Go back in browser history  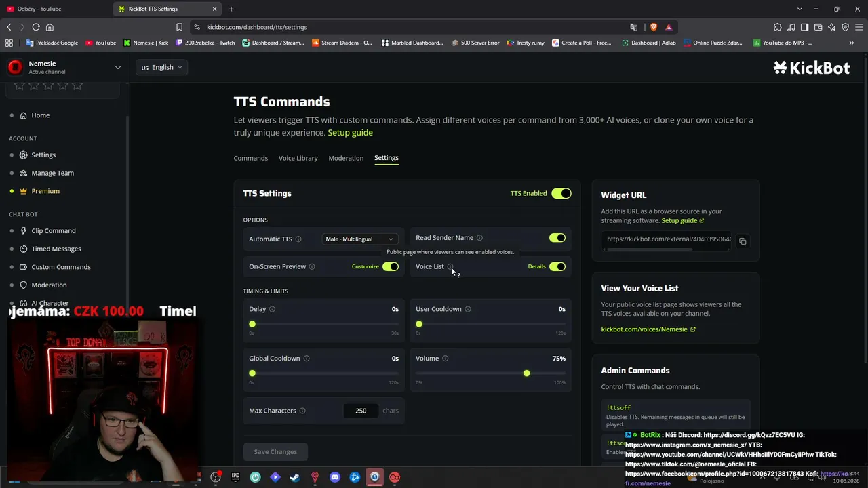point(9,27)
